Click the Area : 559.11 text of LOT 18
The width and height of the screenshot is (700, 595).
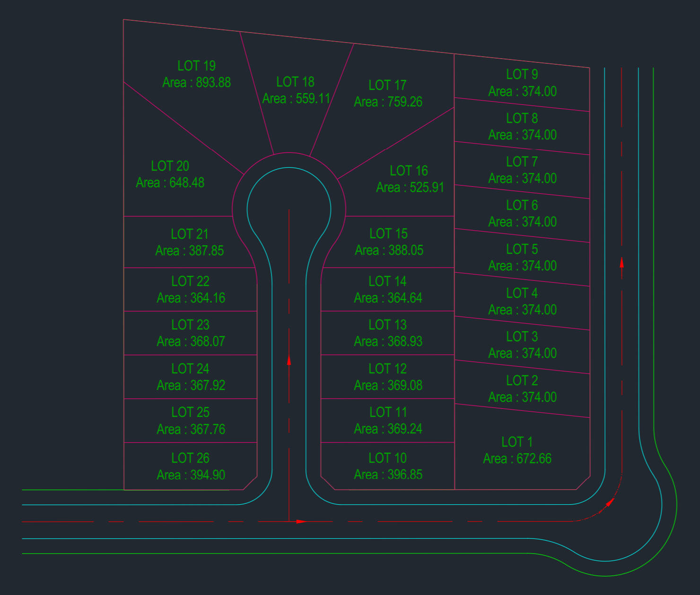click(296, 99)
